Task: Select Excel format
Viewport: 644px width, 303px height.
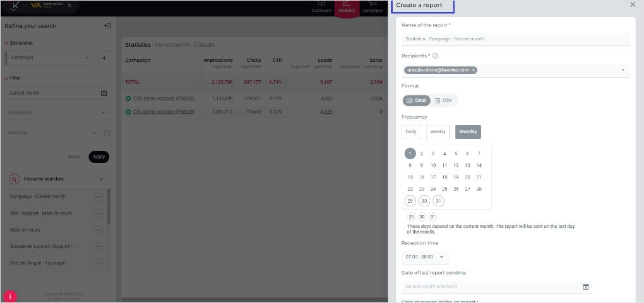Action: click(417, 100)
